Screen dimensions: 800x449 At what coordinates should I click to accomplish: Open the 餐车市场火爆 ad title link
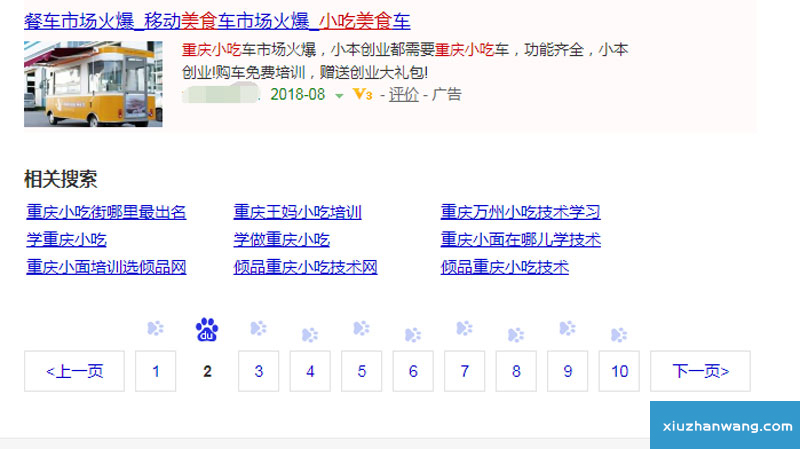217,21
